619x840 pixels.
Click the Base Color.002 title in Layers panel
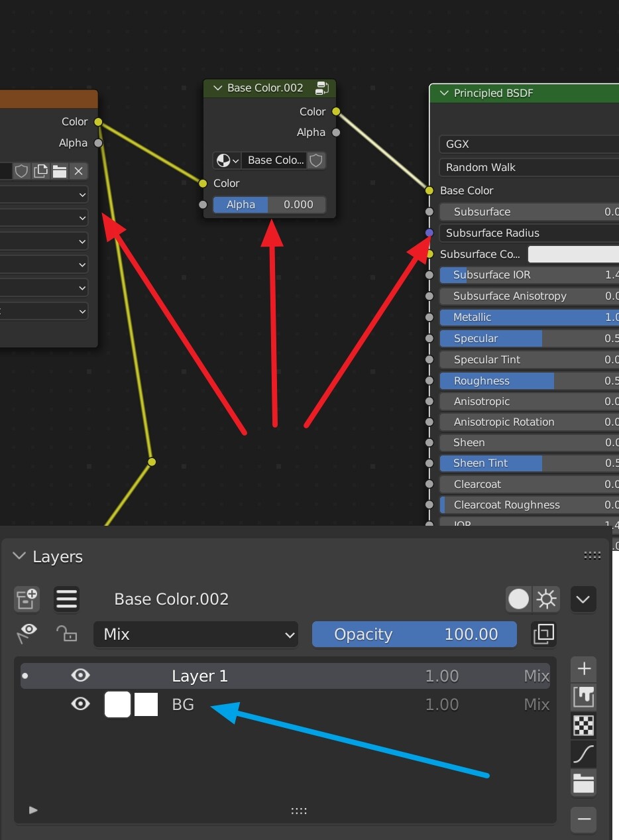pos(172,599)
